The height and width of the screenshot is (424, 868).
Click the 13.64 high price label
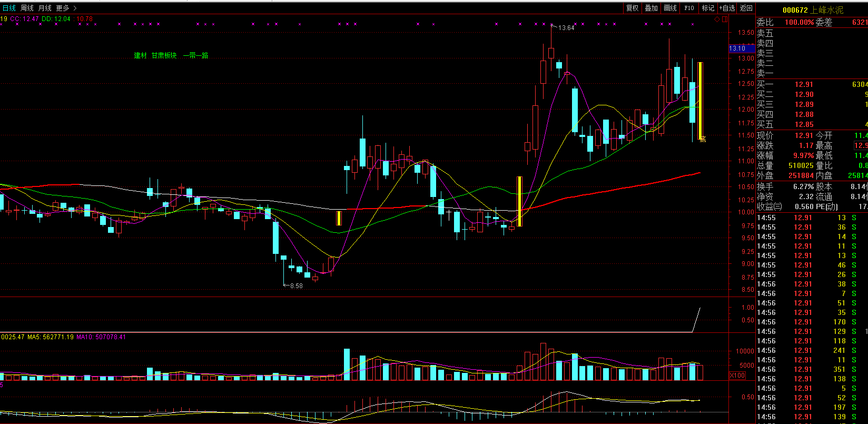click(x=566, y=28)
